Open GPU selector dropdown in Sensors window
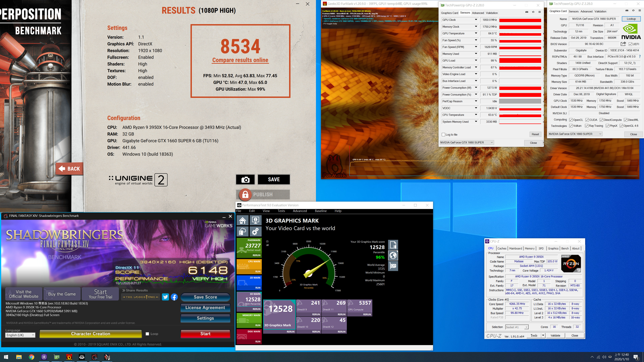Screen dimensions: 644x362 [x=467, y=142]
